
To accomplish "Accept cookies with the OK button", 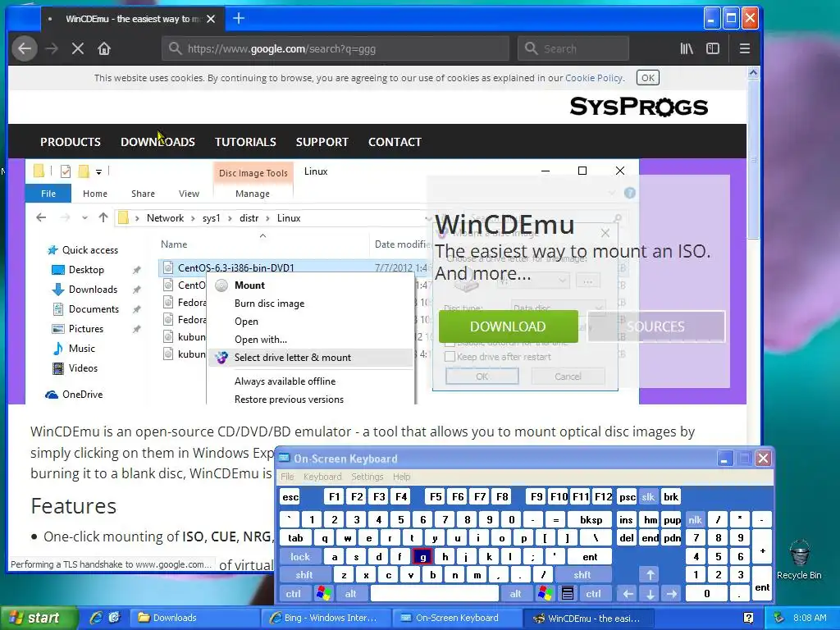I will click(648, 78).
